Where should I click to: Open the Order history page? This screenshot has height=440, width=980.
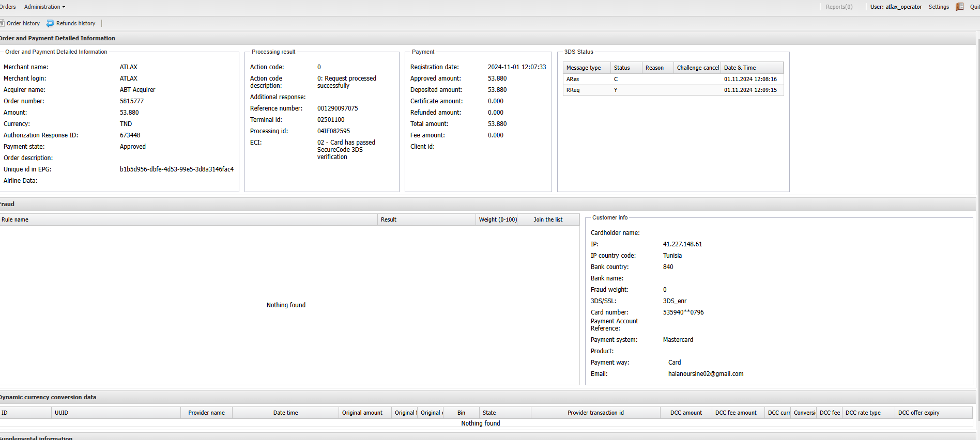click(x=23, y=23)
